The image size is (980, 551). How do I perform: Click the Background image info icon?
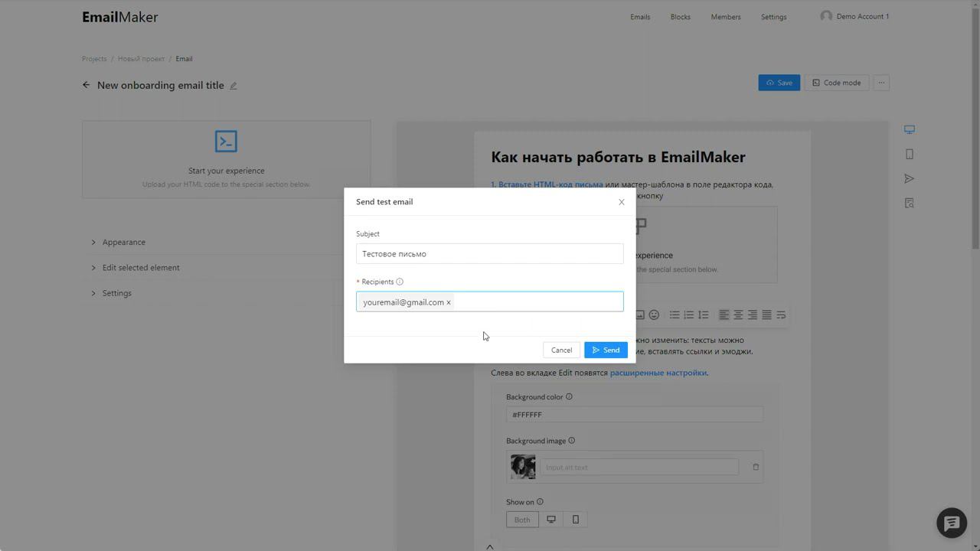(x=572, y=441)
